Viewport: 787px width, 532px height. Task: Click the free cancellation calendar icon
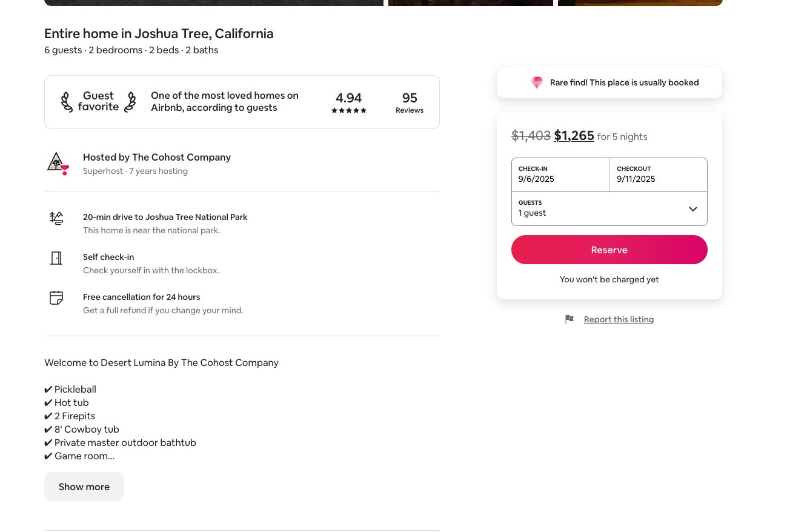pyautogui.click(x=56, y=298)
